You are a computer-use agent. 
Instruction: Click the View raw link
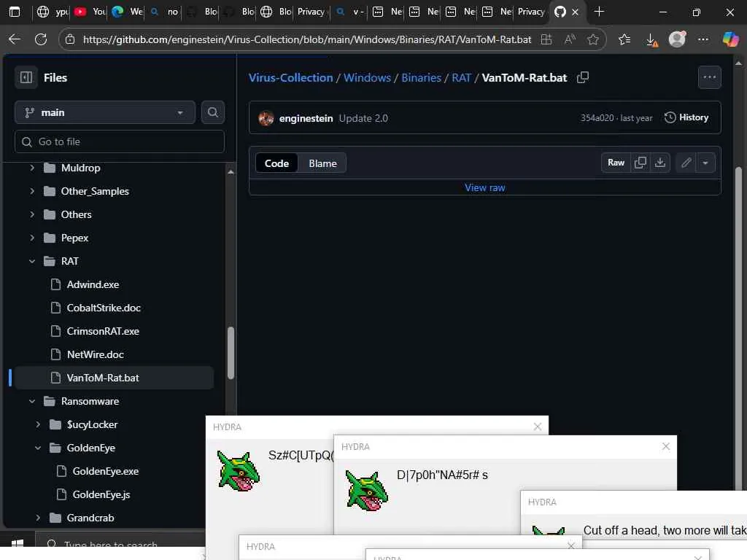[485, 187]
